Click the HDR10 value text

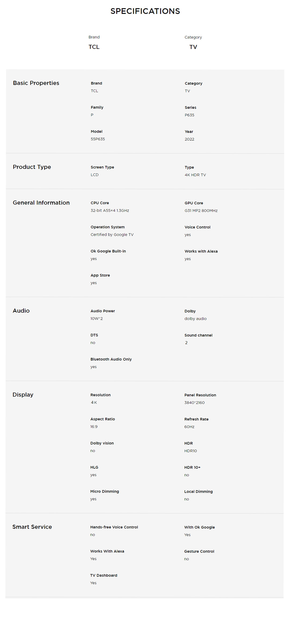pos(190,451)
